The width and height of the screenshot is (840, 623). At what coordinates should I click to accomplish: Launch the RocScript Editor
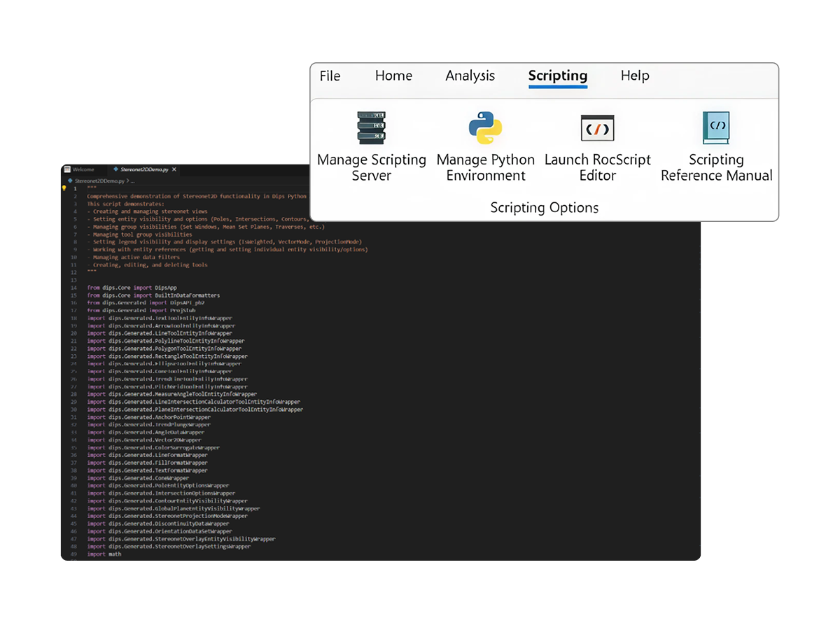pyautogui.click(x=597, y=143)
